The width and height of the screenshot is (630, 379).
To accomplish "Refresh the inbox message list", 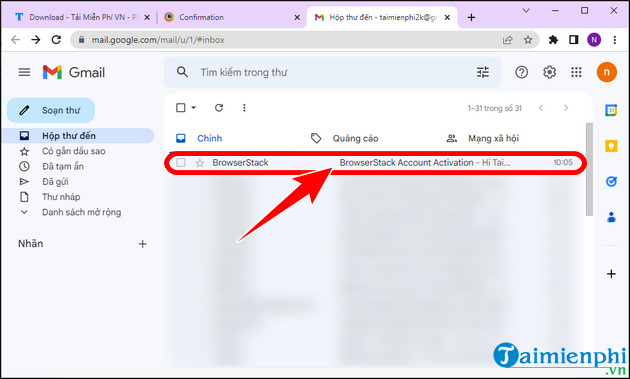I will coord(219,108).
